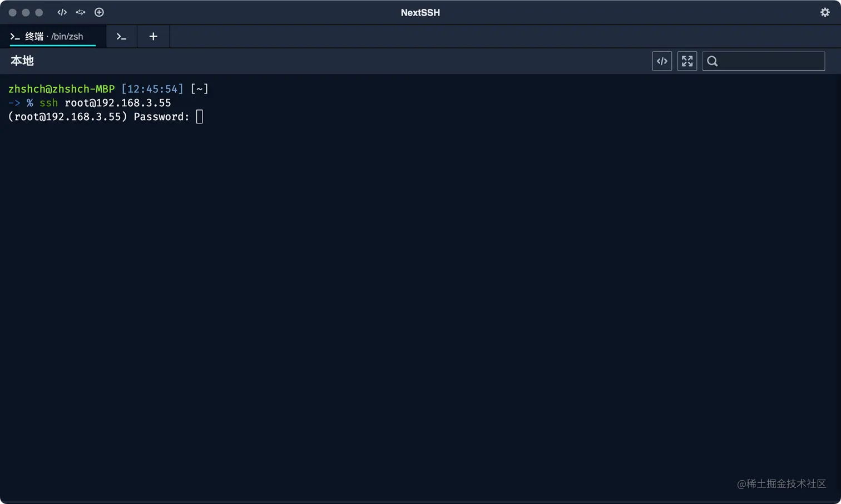841x504 pixels.
Task: Click the code snippet button beside search
Action: tap(662, 61)
